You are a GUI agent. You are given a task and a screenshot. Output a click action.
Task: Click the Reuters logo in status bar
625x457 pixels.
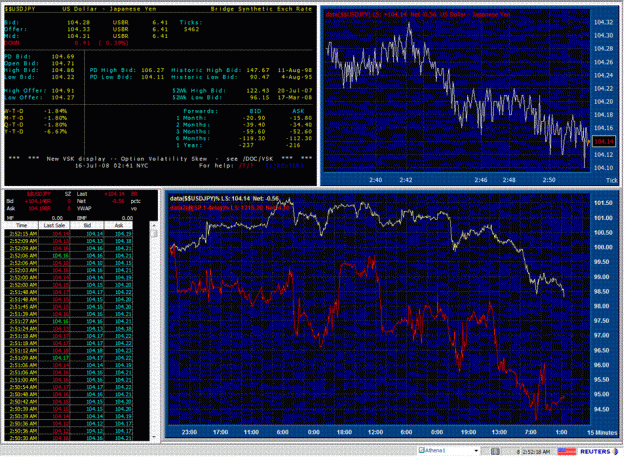598,451
